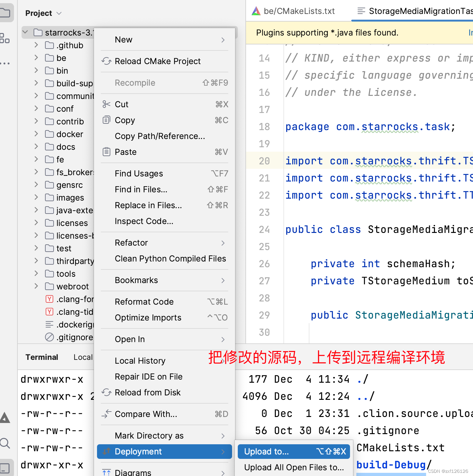Open Mark Directory as submenu
This screenshot has width=473, height=476.
tap(165, 436)
